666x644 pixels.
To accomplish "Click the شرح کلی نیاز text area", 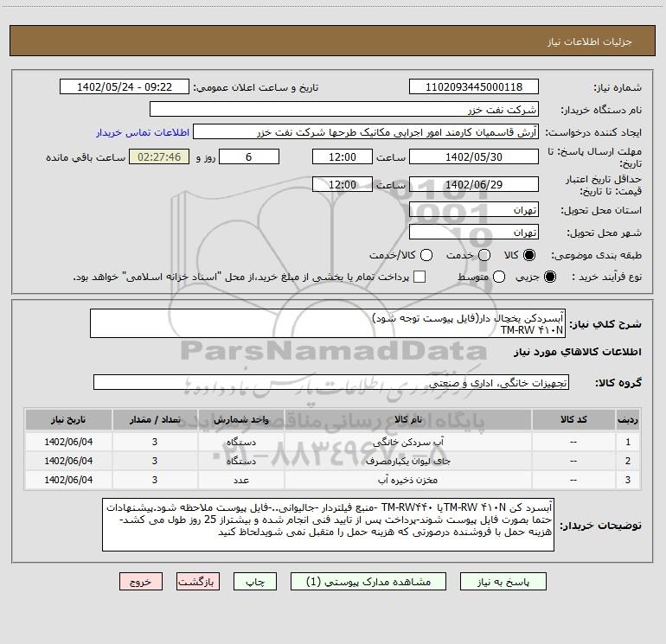I will tap(328, 323).
